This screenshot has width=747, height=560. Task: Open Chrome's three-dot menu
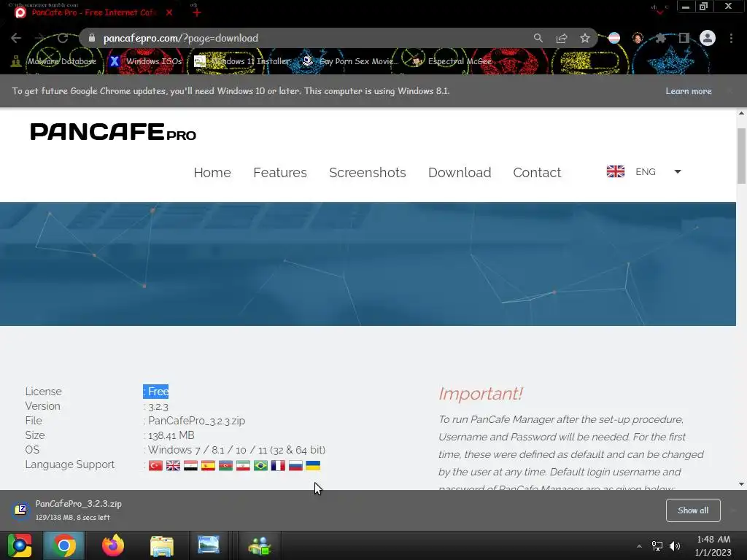coord(731,38)
